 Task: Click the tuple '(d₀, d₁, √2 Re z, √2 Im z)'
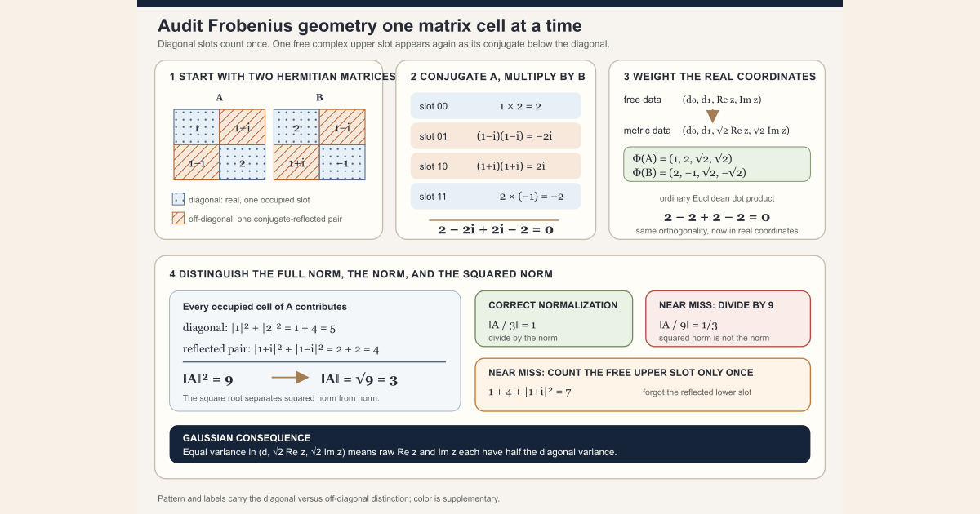[736, 131]
